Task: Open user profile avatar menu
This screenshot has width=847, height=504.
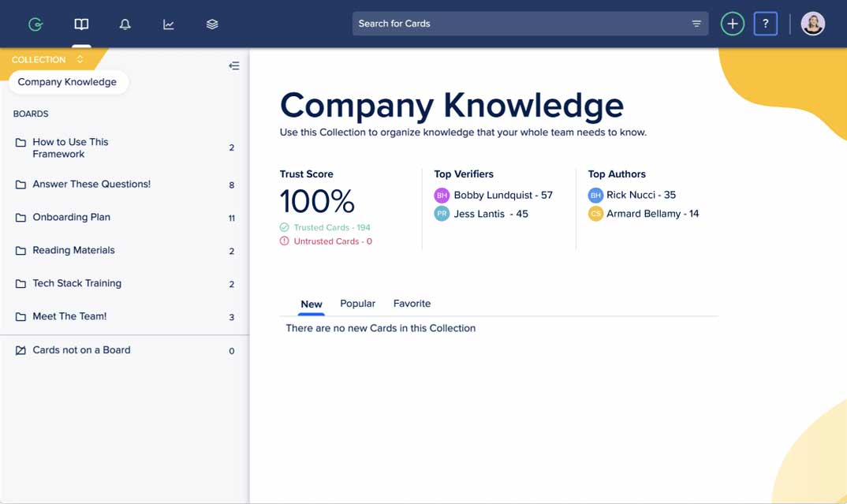Action: (x=812, y=24)
